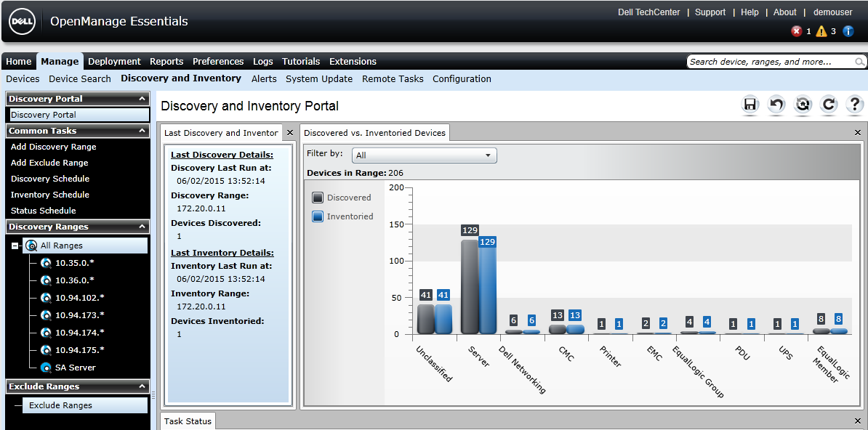
Task: Go to the Devices submenu
Action: 23,79
